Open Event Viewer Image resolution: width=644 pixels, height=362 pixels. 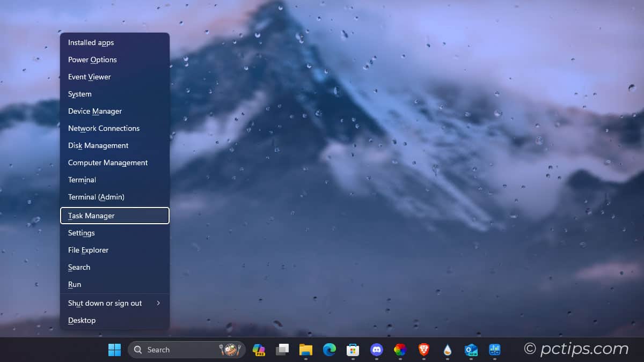(x=89, y=77)
